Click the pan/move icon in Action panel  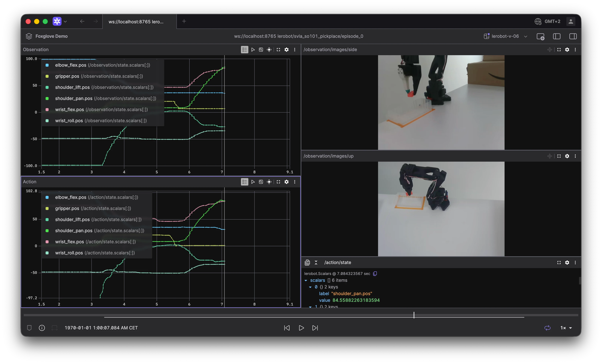[269, 182]
